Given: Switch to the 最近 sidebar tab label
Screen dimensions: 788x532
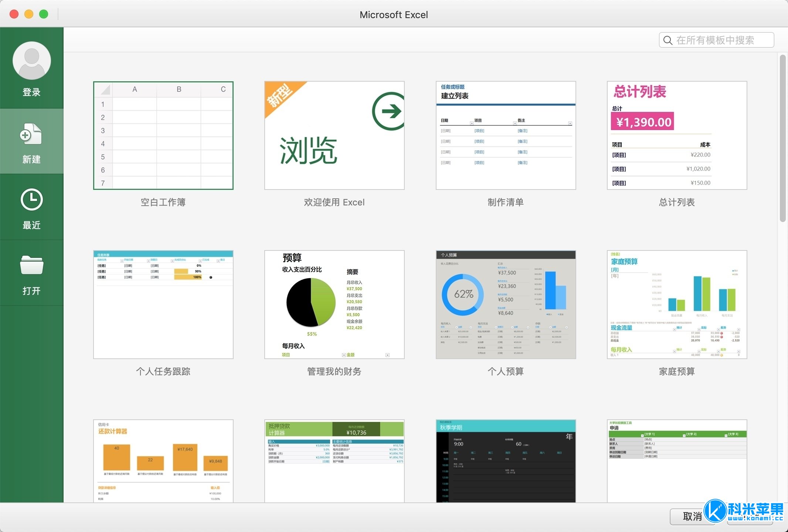Looking at the screenshot, I should pyautogui.click(x=32, y=225).
